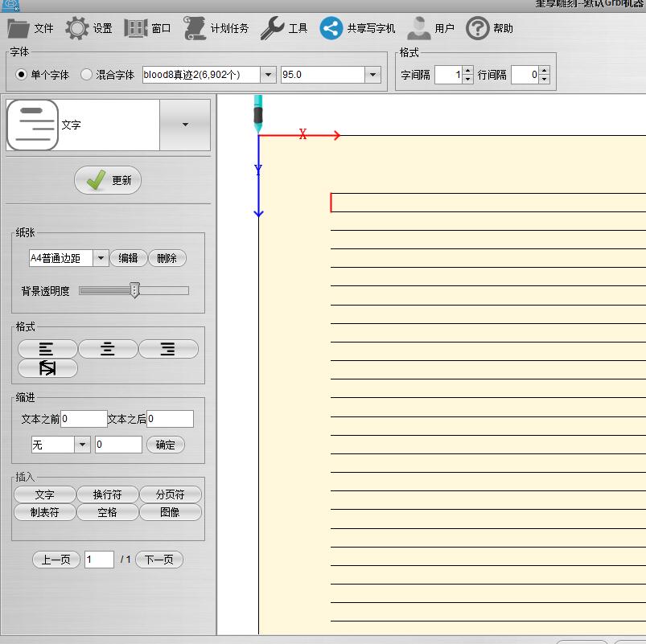This screenshot has height=644, width=646.
Task: Select the 单个字体 radio button
Action: tap(21, 75)
